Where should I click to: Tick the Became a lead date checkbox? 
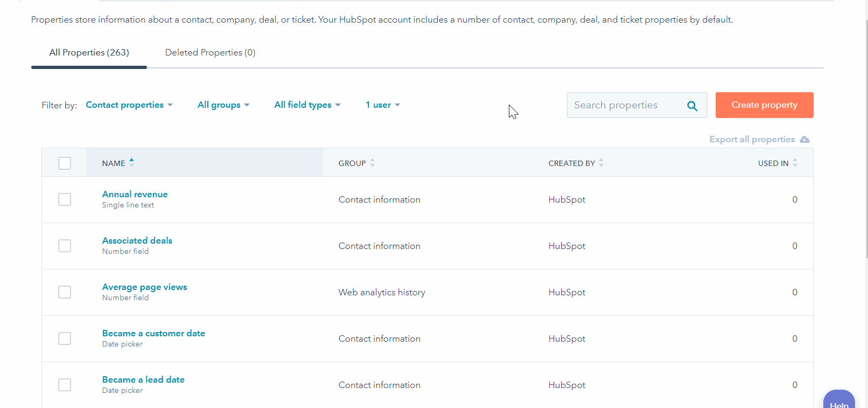coord(65,385)
